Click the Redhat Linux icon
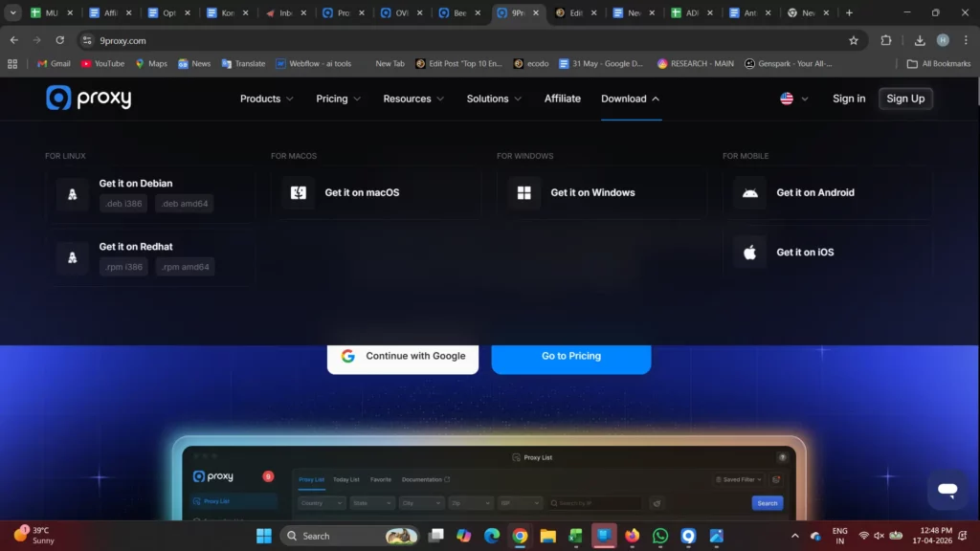The width and height of the screenshot is (980, 551). pos(73,257)
